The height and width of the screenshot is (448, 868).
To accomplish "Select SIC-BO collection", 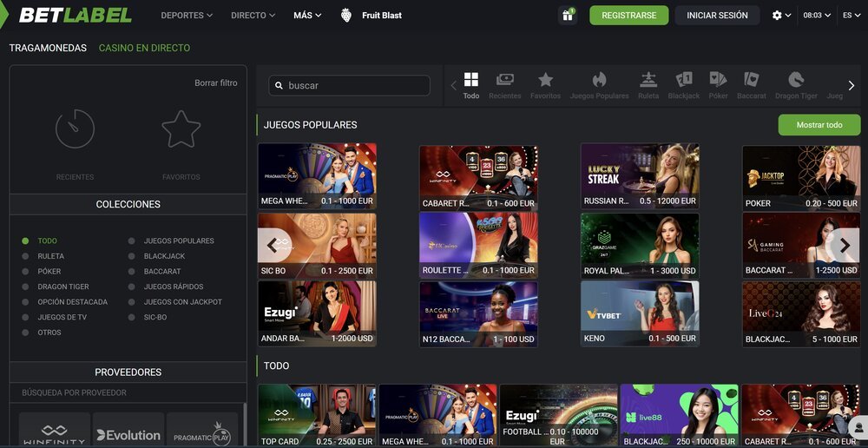I will 155,317.
